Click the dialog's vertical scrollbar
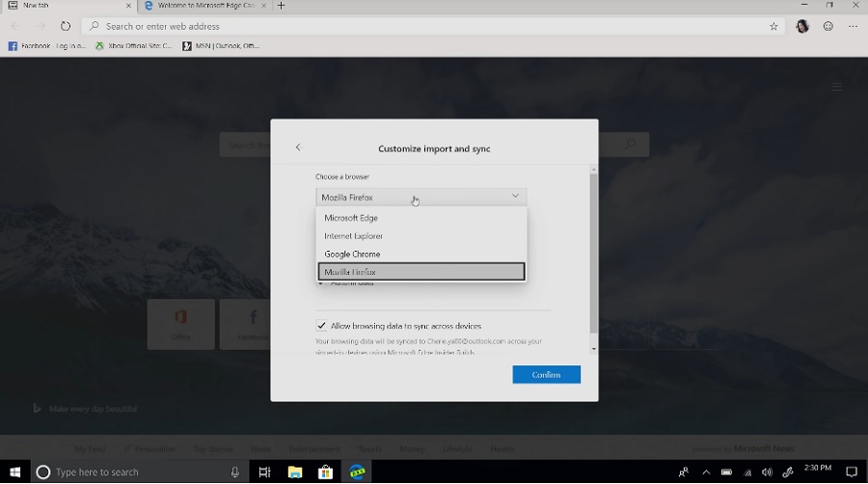The image size is (868, 484). point(593,251)
